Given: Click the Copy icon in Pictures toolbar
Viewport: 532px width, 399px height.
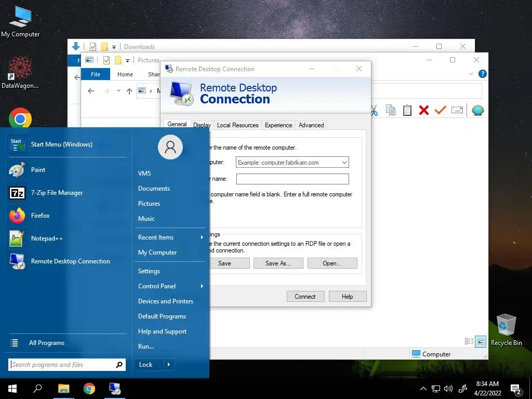Looking at the screenshot, I should pos(391,110).
